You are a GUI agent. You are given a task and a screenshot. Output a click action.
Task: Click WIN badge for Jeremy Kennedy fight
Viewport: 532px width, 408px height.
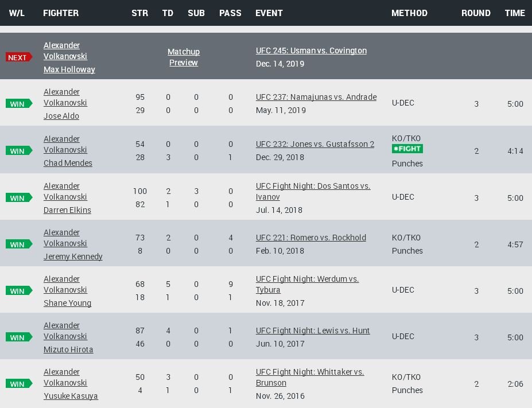click(18, 244)
